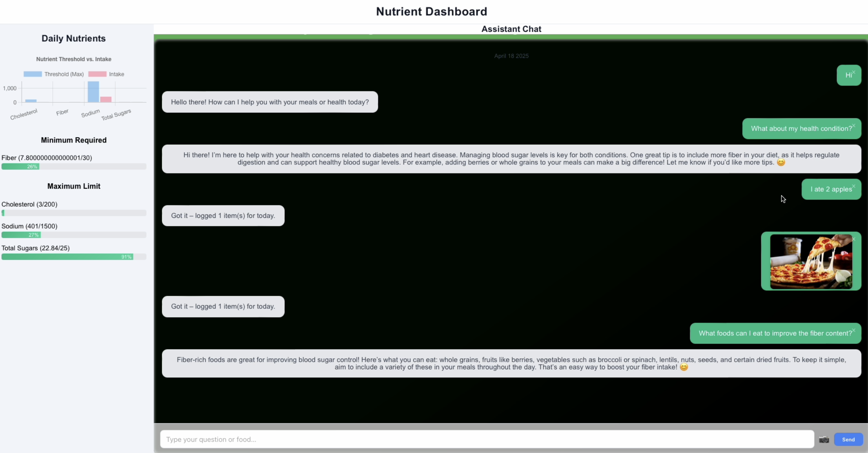The height and width of the screenshot is (453, 868).
Task: Click the Cholesterol progress bar
Action: [x=74, y=213]
